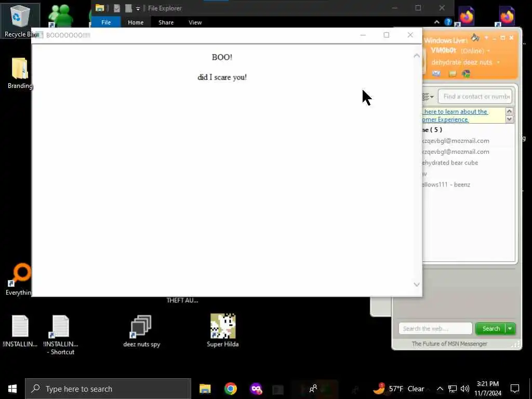
Task: Open File Explorer from the taskbar
Action: pos(205,389)
